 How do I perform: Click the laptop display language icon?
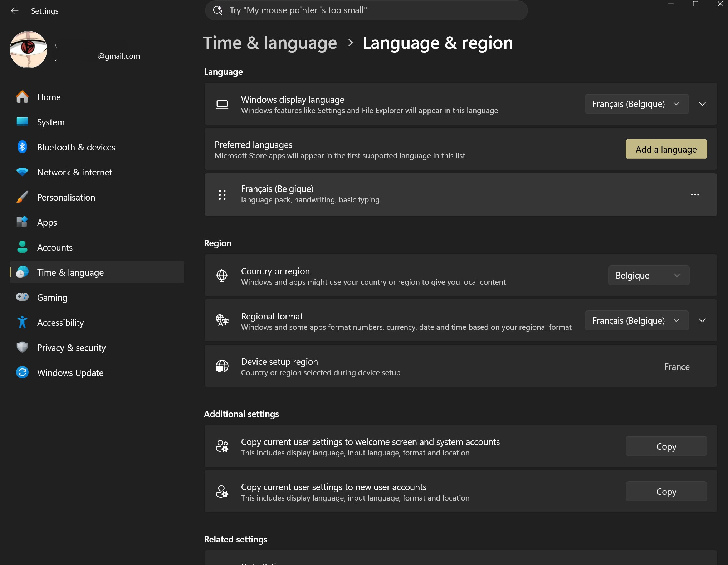222,104
